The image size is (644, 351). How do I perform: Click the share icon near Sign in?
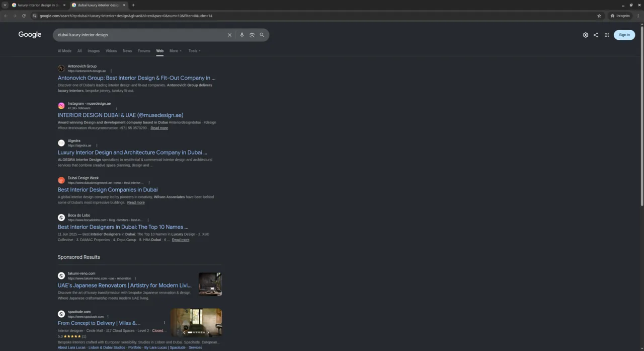[596, 35]
